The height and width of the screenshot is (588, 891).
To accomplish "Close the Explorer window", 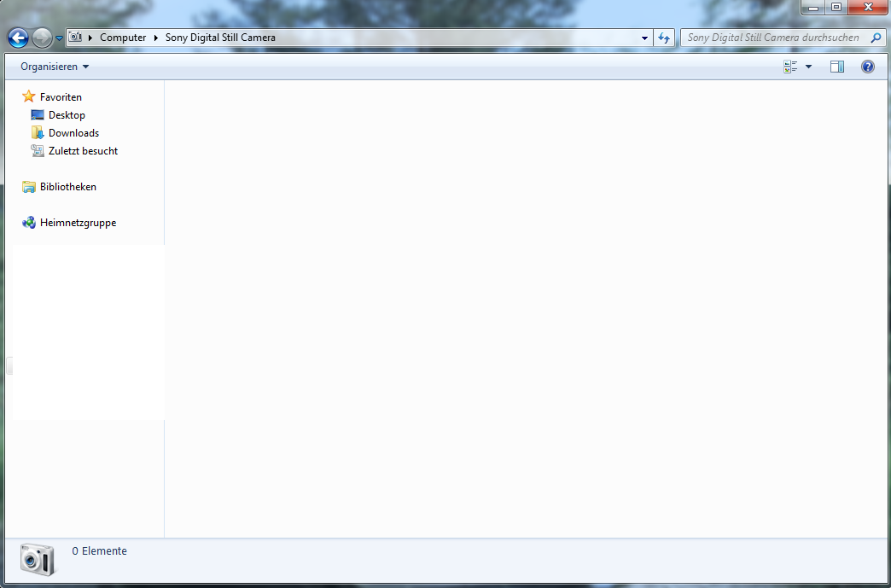I will click(x=868, y=8).
